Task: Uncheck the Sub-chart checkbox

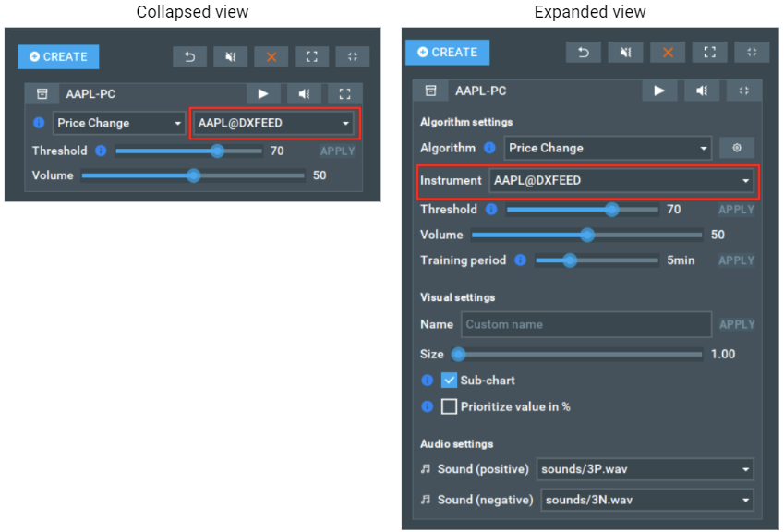Action: point(450,381)
